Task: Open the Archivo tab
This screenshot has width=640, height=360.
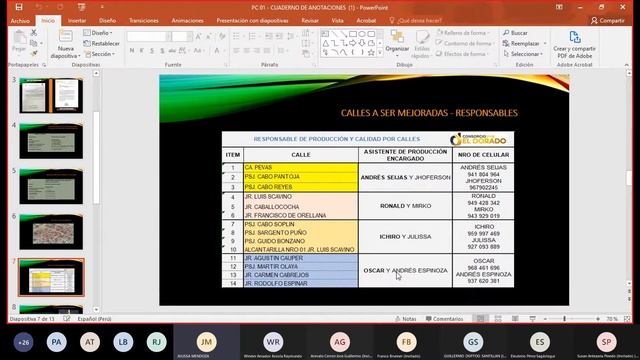Action: tap(20, 20)
